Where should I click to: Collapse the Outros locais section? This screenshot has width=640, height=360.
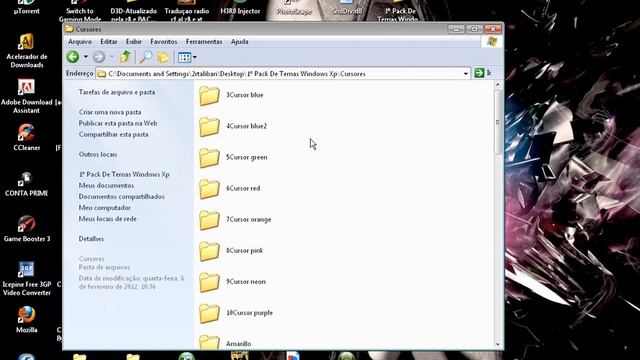[98, 154]
